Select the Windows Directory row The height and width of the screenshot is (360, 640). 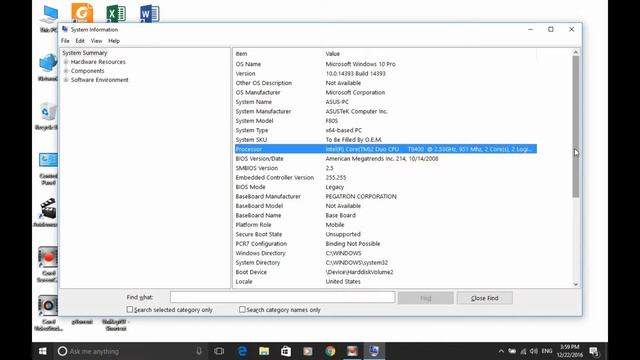(386, 253)
